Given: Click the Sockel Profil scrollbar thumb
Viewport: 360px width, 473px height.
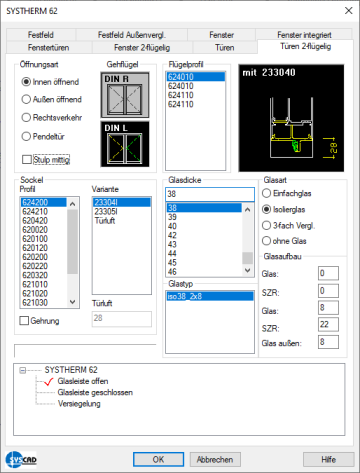Looking at the screenshot, I should pos(72,242).
